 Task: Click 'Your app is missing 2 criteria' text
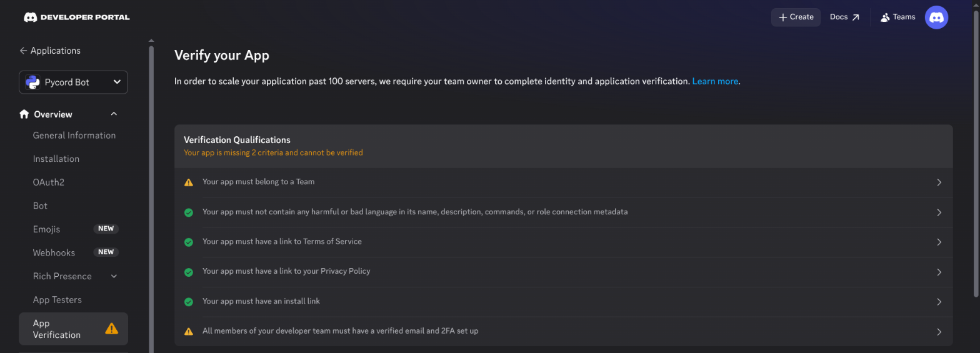pos(273,152)
